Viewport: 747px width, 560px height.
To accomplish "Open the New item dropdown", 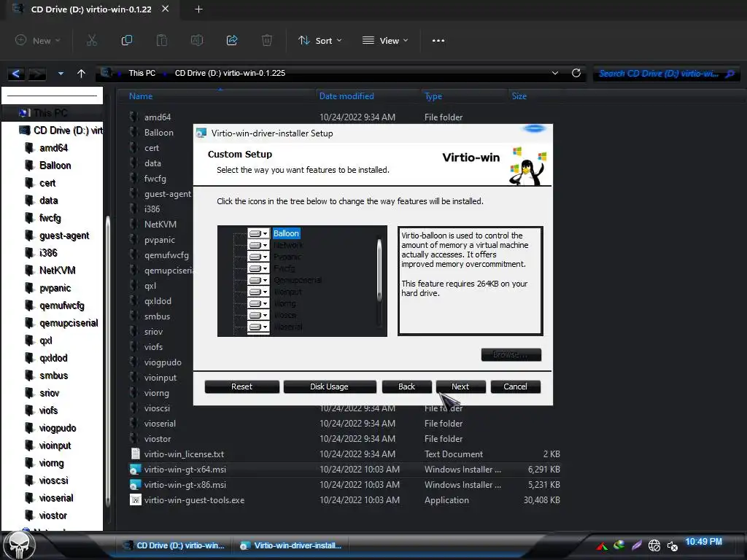I will pos(38,41).
